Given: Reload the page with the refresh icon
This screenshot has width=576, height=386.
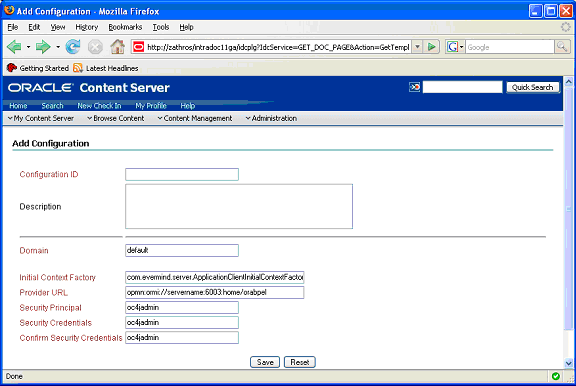Looking at the screenshot, I should (x=73, y=47).
